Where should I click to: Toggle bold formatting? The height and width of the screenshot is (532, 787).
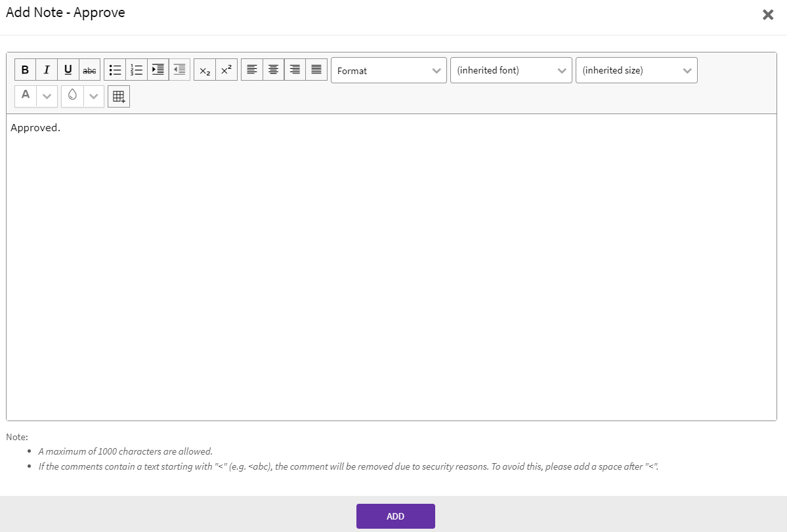(x=25, y=70)
